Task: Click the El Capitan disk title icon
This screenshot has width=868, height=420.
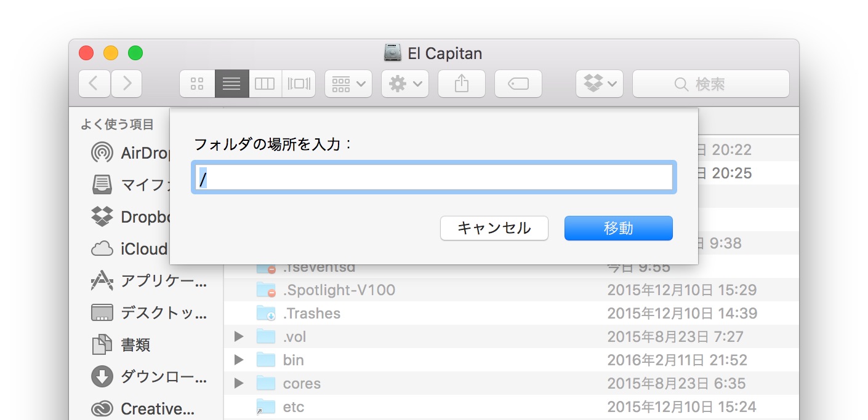Action: pos(393,53)
